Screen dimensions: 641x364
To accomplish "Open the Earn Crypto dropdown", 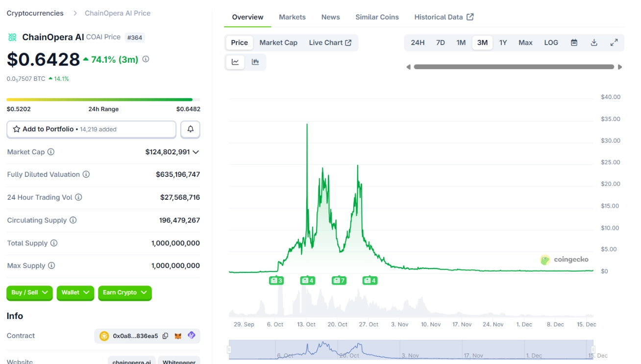I will pyautogui.click(x=124, y=292).
